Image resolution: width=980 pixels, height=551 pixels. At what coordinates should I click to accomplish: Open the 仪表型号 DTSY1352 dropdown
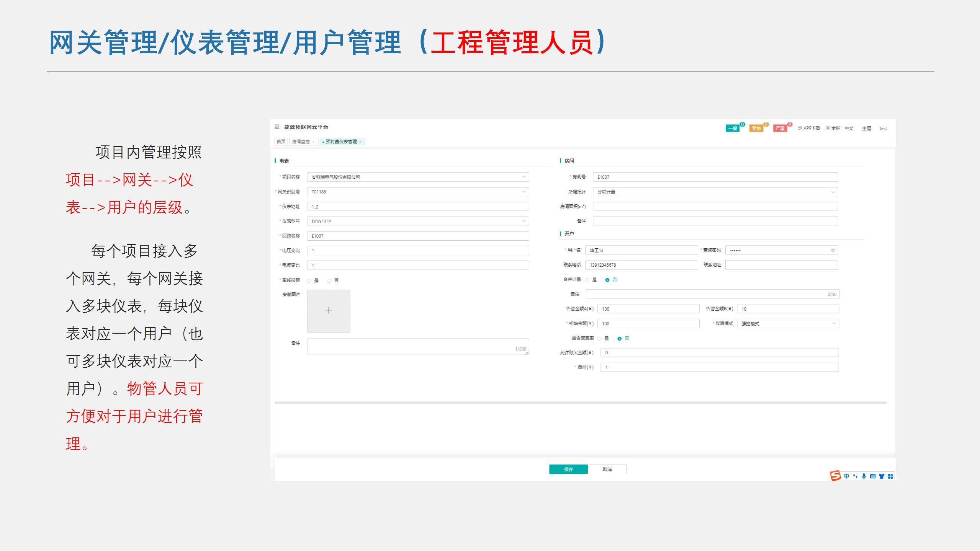click(x=524, y=221)
